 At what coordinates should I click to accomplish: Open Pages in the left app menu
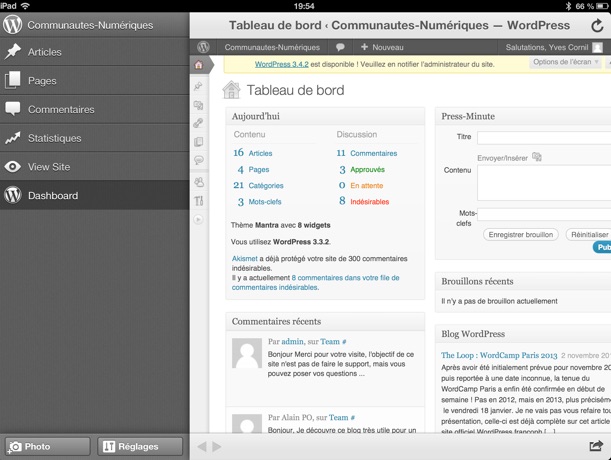(x=95, y=81)
